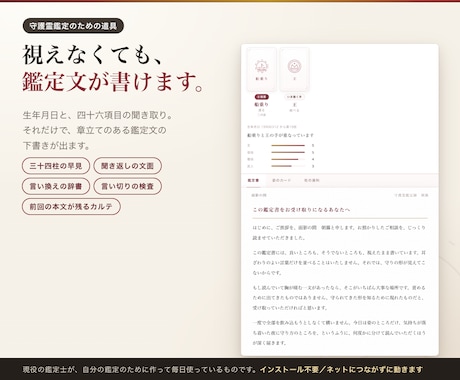Click the score bar valued 4
The width and height of the screenshot is (460, 380).
pos(288,159)
